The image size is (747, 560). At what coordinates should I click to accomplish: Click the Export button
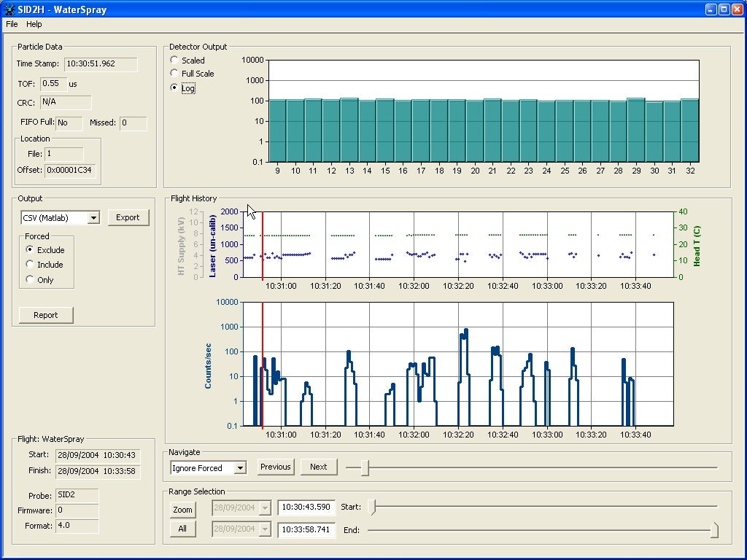tap(128, 217)
